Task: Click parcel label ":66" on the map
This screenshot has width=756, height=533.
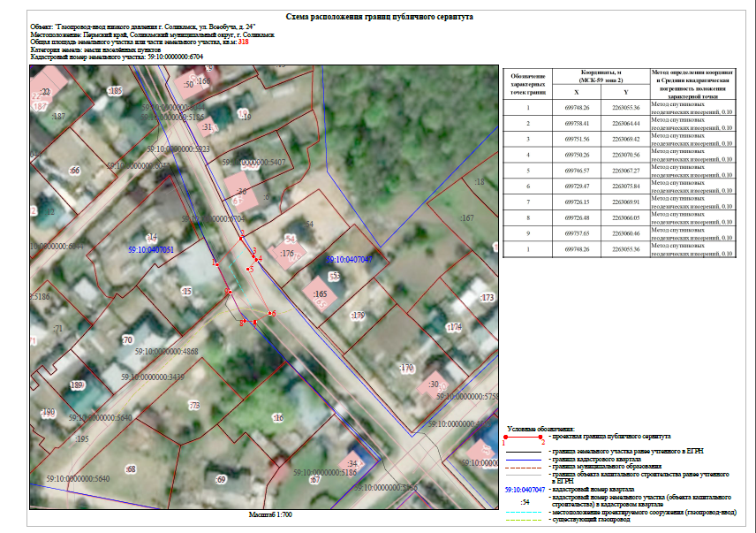Action: (74, 171)
